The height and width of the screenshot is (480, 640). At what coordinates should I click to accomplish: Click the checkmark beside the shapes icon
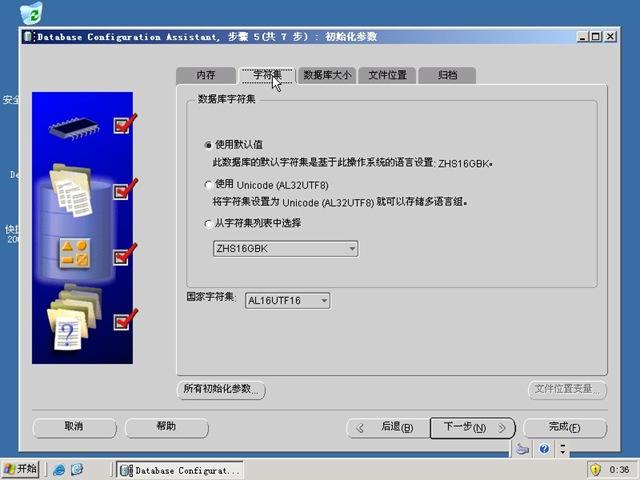click(124, 254)
